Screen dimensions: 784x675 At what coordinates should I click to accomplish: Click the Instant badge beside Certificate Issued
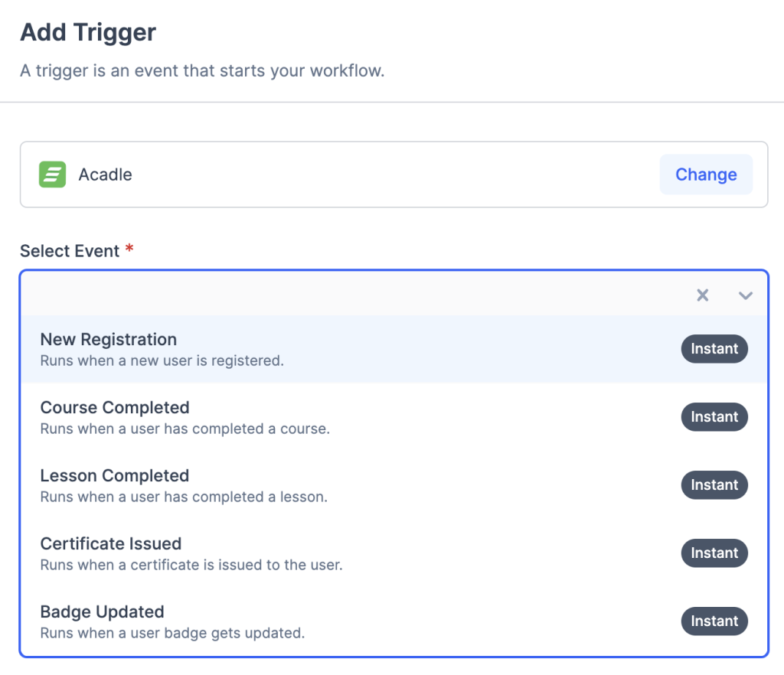click(714, 553)
